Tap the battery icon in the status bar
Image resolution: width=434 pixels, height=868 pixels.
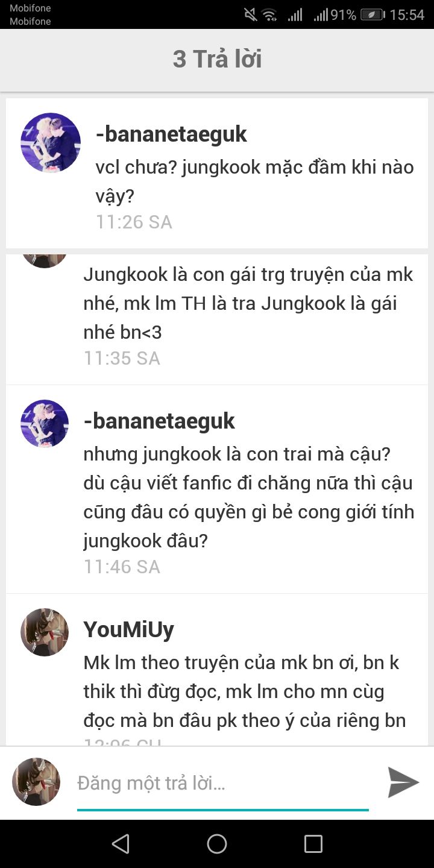coord(373,14)
